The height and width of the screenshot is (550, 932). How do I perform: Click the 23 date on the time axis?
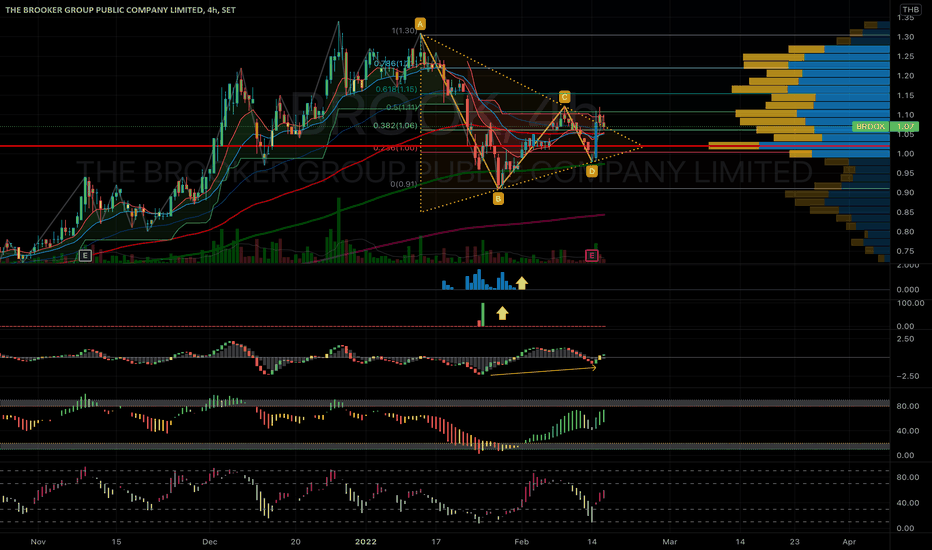(x=795, y=542)
